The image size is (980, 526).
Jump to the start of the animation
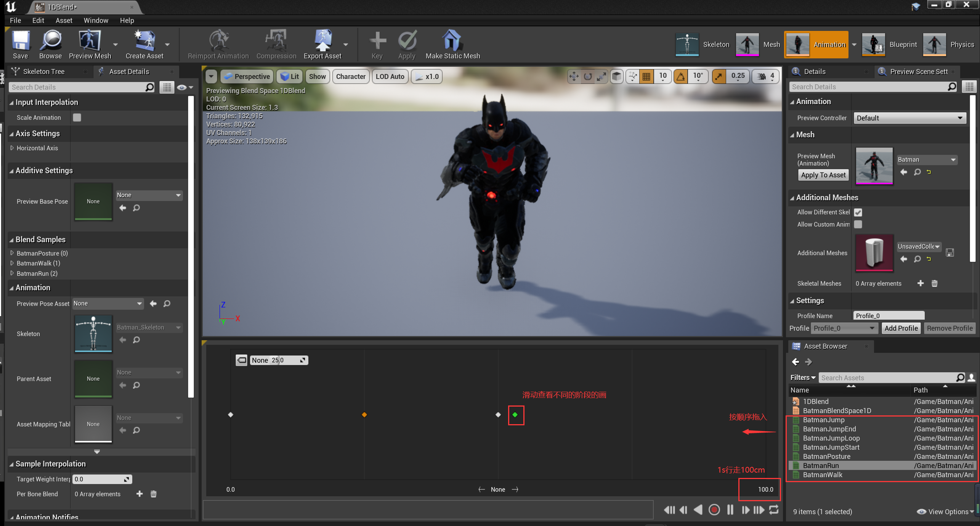pos(669,510)
